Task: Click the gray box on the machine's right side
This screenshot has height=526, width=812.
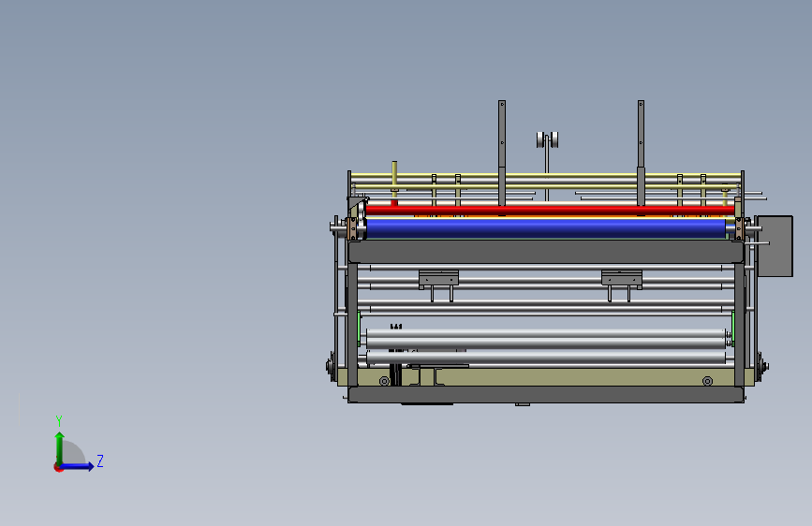Action: tap(775, 246)
